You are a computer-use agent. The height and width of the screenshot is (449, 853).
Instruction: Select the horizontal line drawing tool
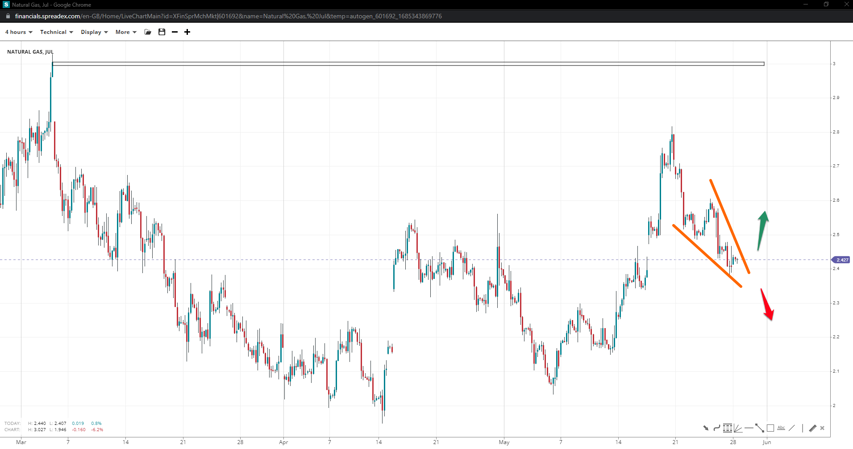(x=748, y=428)
